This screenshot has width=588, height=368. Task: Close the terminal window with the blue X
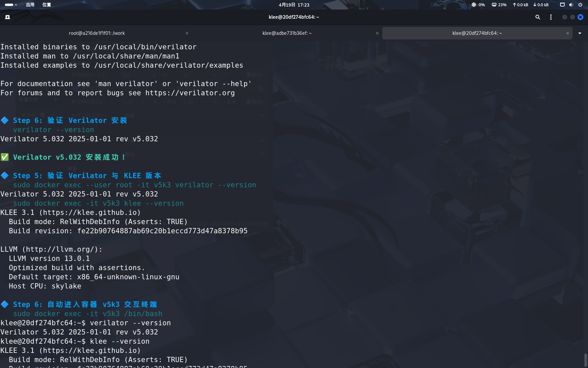(580, 17)
